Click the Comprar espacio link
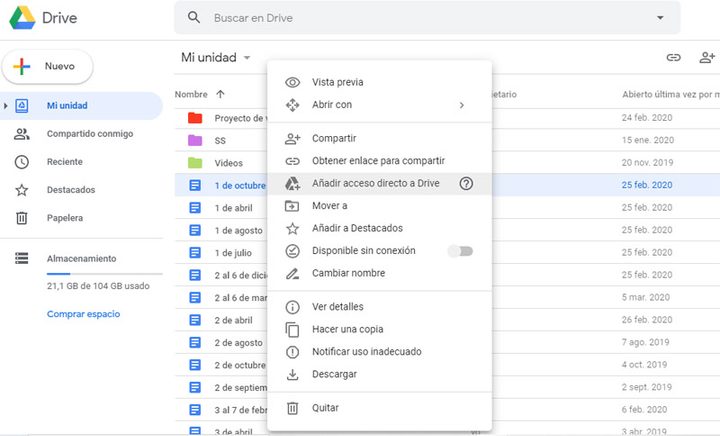 [84, 314]
